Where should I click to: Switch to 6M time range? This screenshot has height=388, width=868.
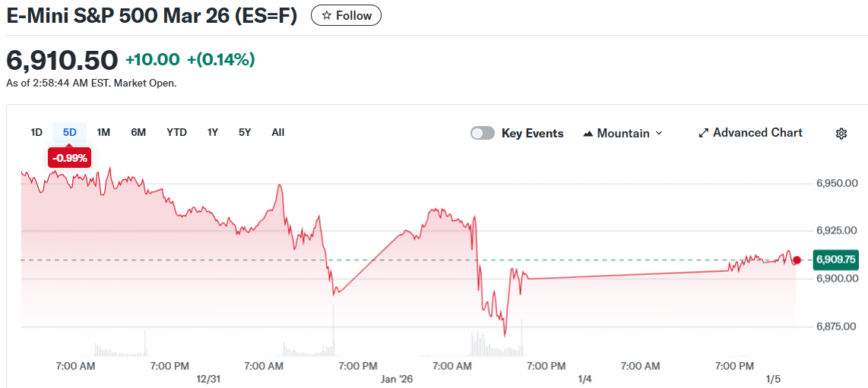pyautogui.click(x=138, y=132)
